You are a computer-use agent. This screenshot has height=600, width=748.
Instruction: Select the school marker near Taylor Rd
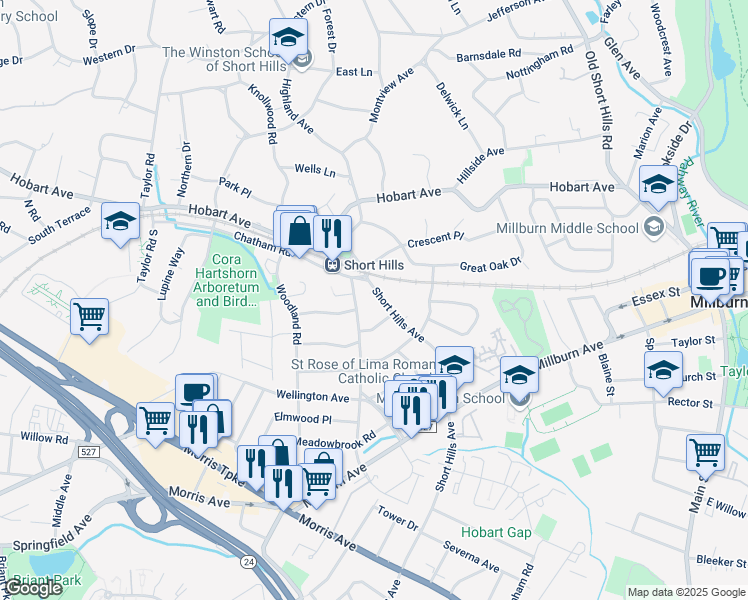click(120, 224)
